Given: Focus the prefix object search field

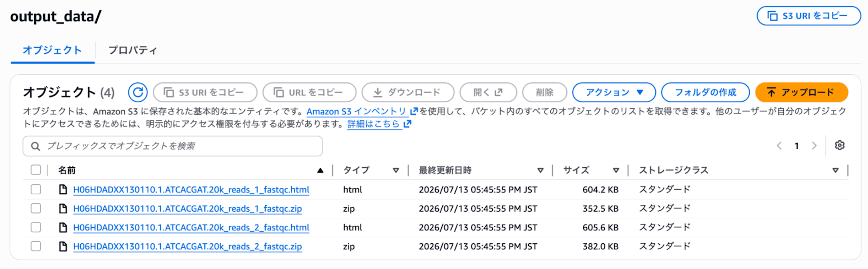Looking at the screenshot, I should pyautogui.click(x=173, y=146).
